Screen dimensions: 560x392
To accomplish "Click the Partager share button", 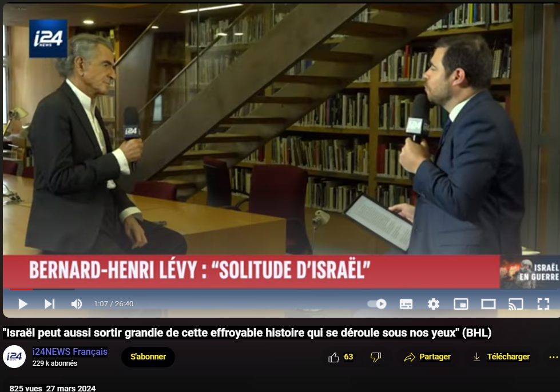I will [427, 357].
